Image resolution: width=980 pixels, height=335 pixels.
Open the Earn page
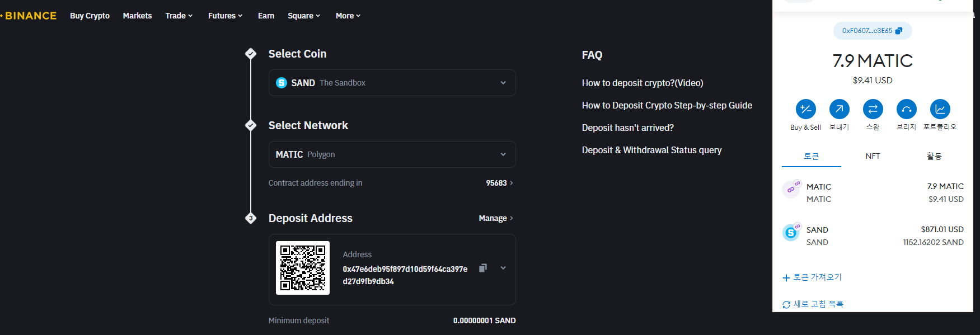(x=266, y=16)
